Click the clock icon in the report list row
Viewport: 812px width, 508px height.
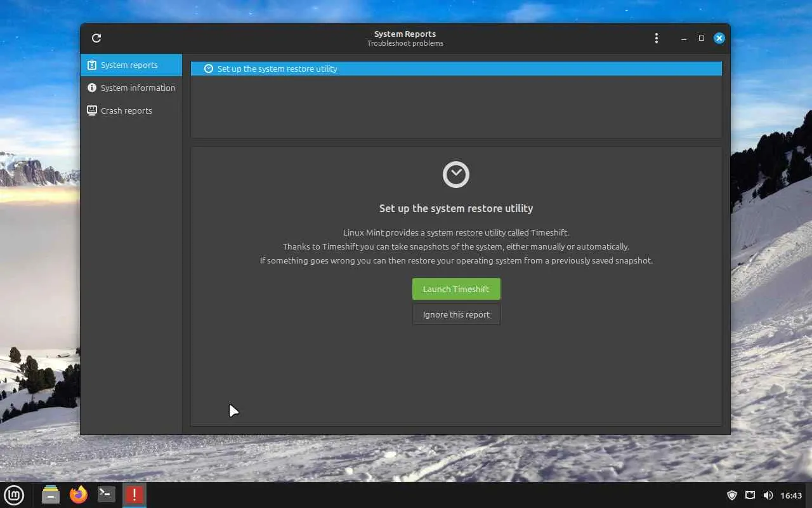click(x=209, y=69)
